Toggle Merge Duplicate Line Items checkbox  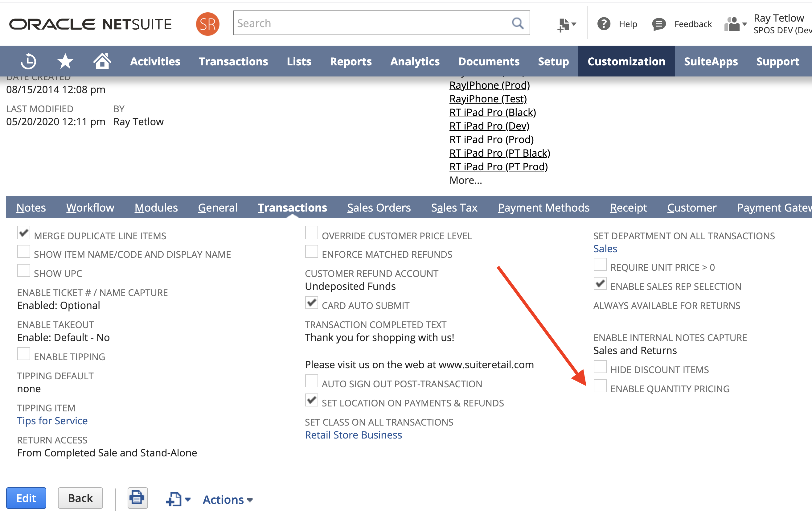24,233
